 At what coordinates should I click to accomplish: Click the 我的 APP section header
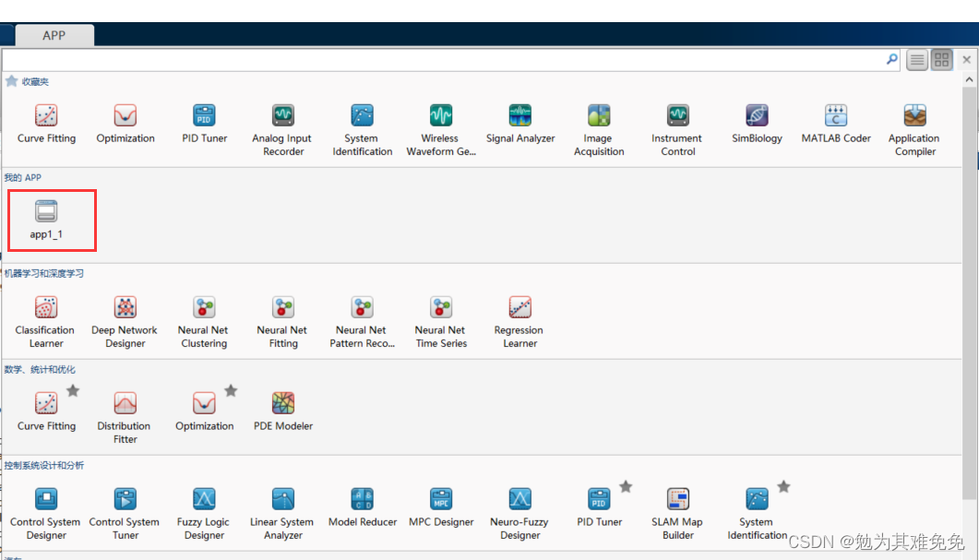tap(23, 177)
